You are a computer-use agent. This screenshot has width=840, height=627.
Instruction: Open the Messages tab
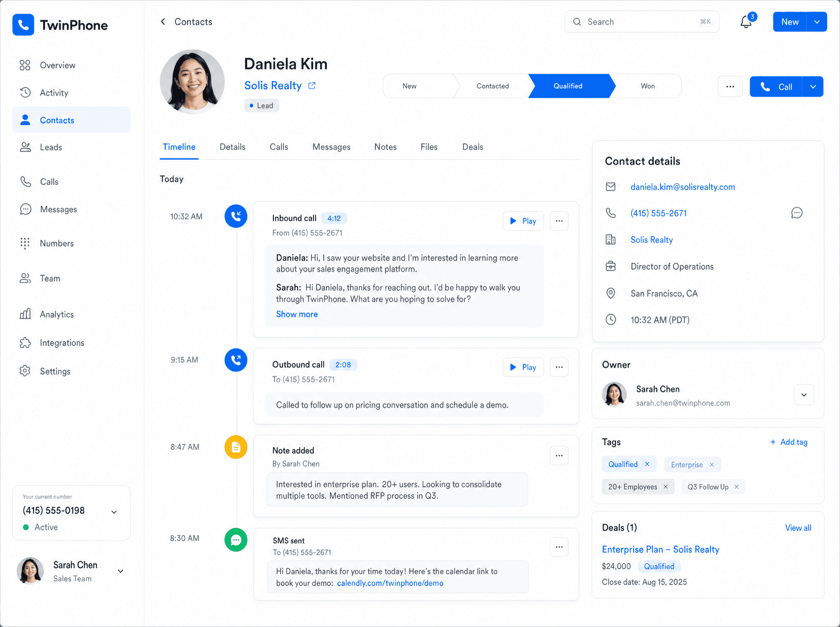click(331, 147)
